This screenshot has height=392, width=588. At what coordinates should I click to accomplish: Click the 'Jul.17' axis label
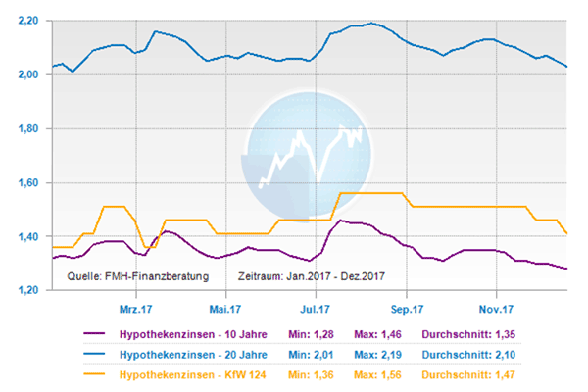[315, 309]
